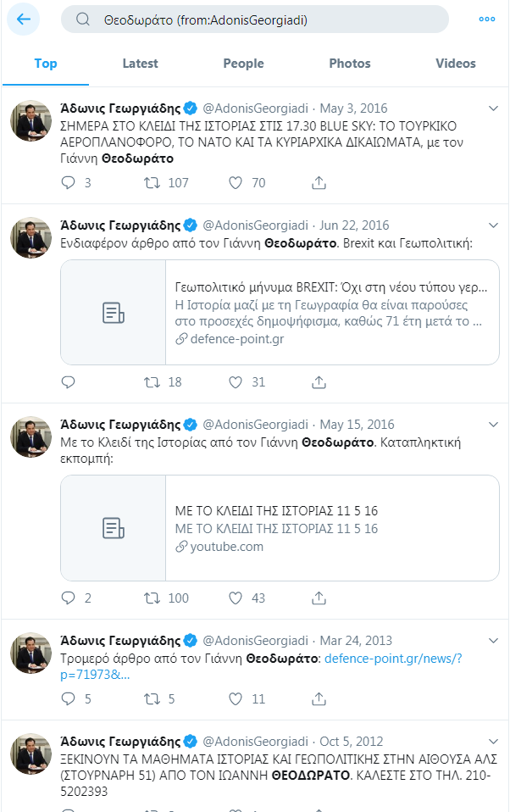Retweet the tweet with 107 retweets
This screenshot has height=812, width=510.
click(152, 183)
